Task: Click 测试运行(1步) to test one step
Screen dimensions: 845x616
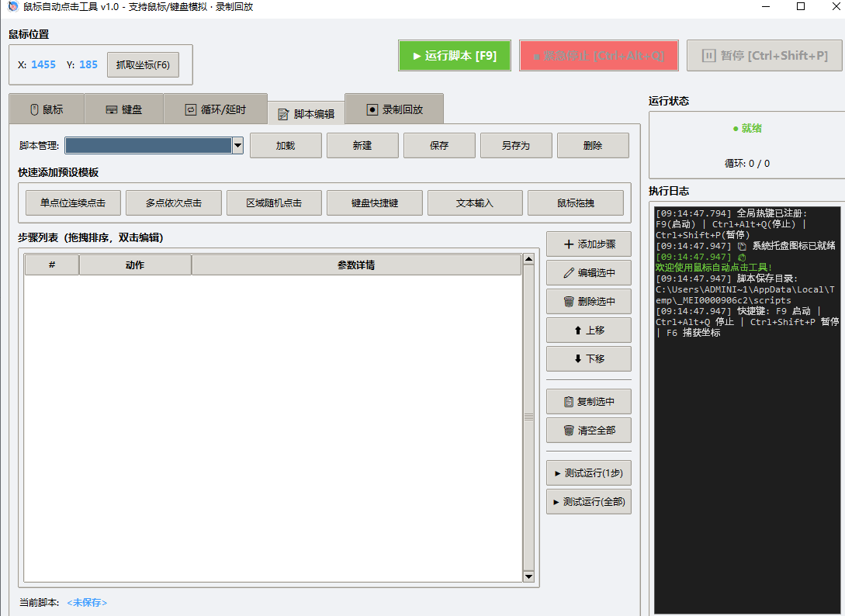Action: 588,472
